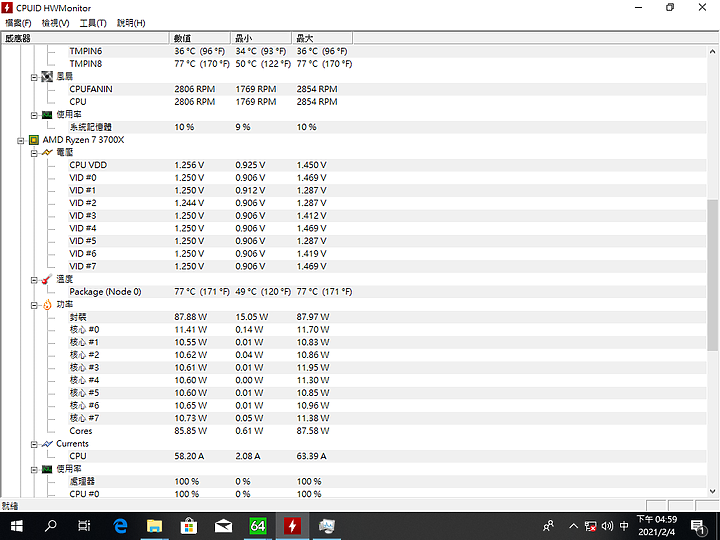Screen dimensions: 720x540
Task: Click the thermometer icon beside 溫度
Action: pyautogui.click(x=47, y=279)
